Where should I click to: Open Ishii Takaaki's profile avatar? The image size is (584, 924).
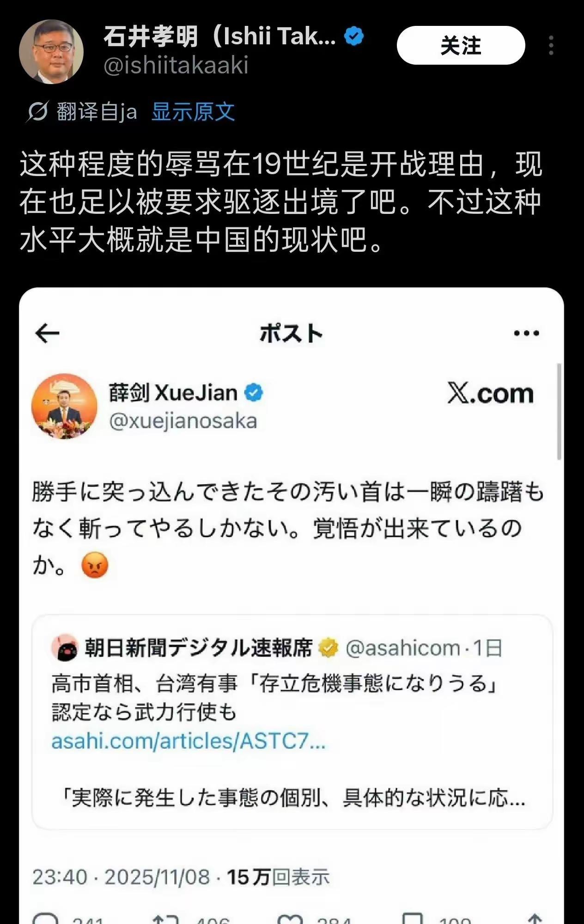(x=51, y=51)
